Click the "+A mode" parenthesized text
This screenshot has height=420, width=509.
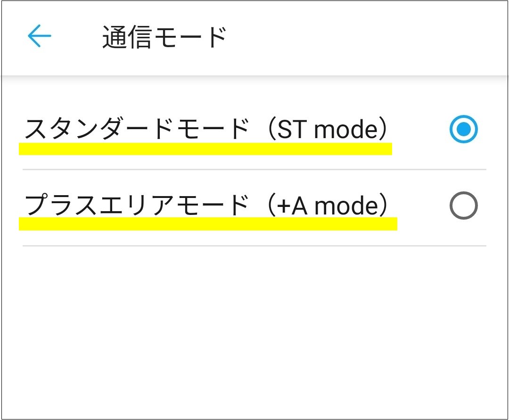point(329,206)
